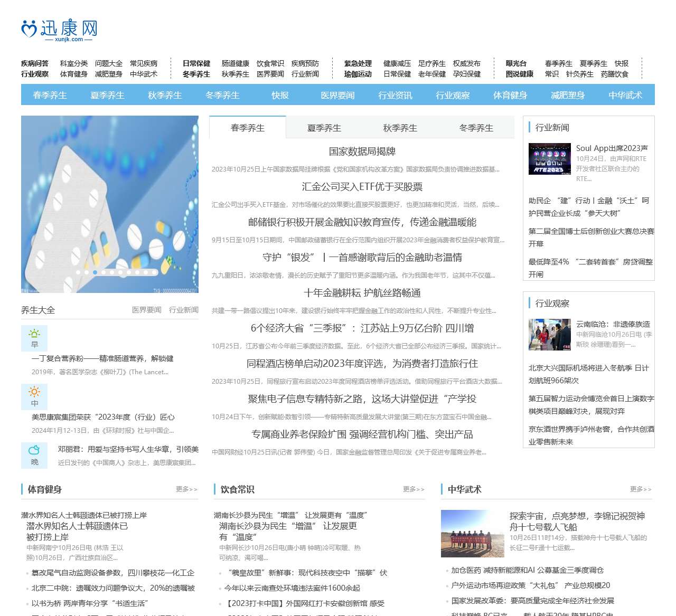
Task: Open the 一丁复合营养粉 article link
Action: click(102, 358)
